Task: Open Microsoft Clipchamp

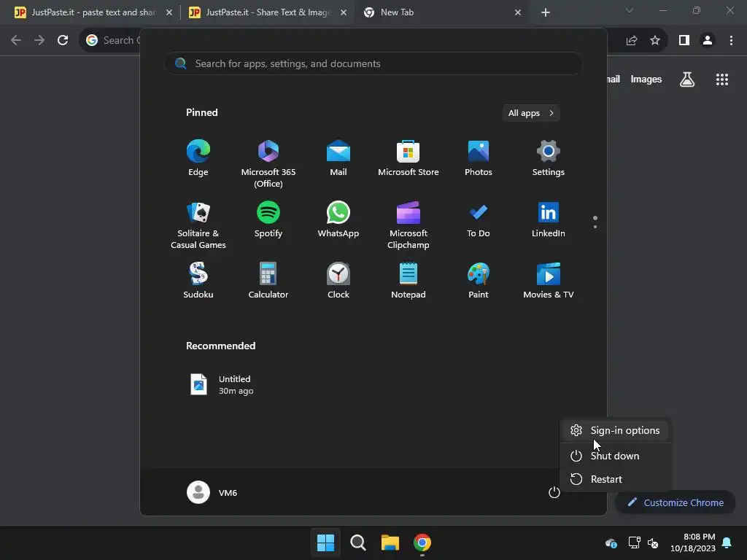Action: (x=409, y=225)
